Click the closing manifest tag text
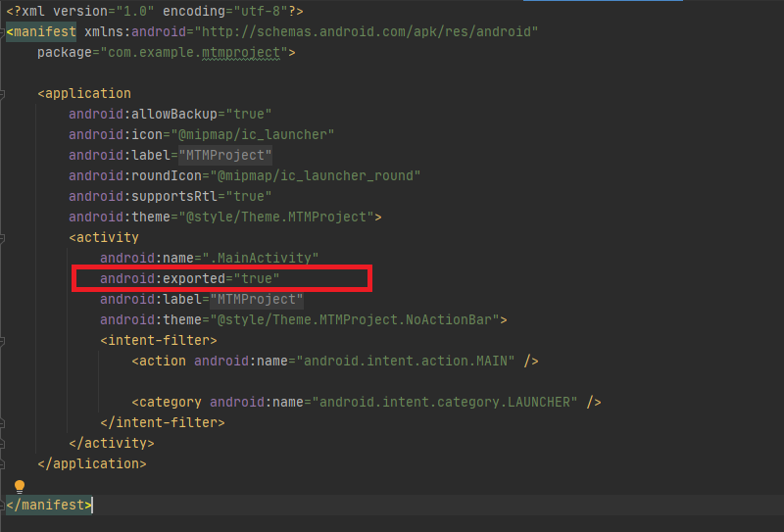Screen dimensions: 784x532 pyautogui.click(x=49, y=505)
